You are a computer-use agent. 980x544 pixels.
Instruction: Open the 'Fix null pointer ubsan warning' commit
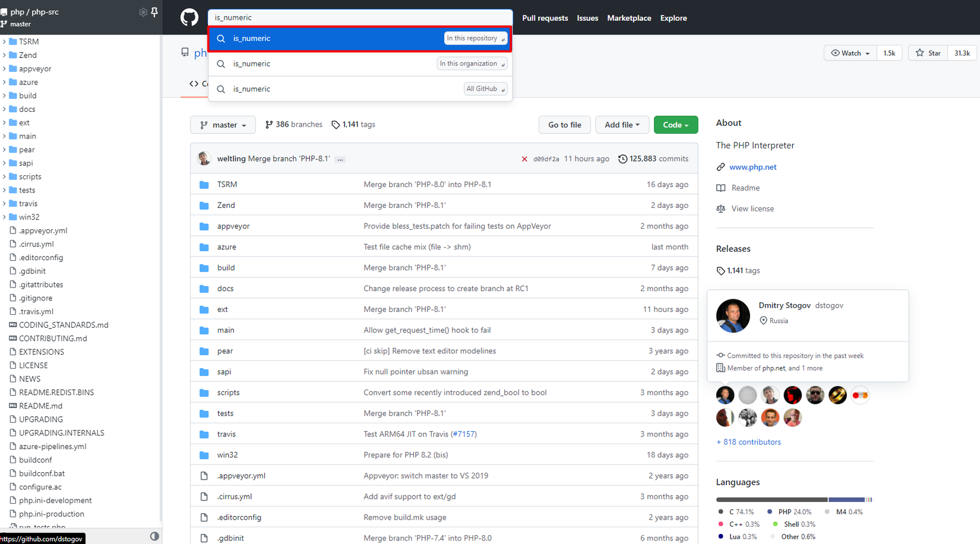[x=416, y=372]
